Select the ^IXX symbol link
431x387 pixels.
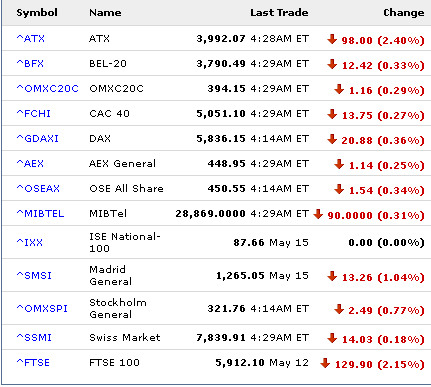pyautogui.click(x=30, y=242)
